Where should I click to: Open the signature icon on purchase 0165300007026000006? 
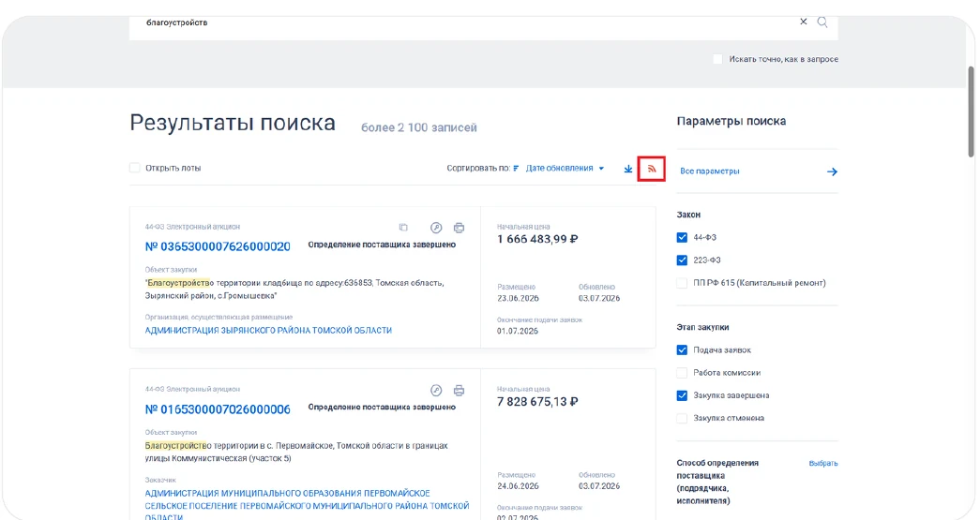pos(436,390)
